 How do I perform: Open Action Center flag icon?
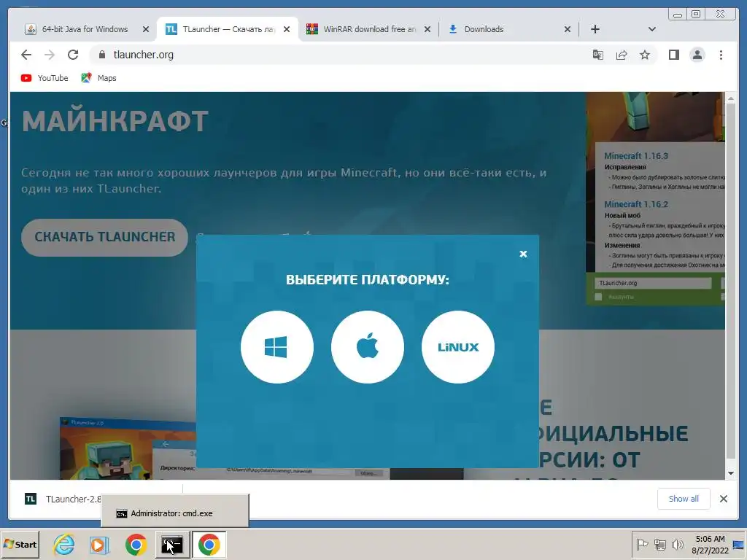(x=642, y=544)
